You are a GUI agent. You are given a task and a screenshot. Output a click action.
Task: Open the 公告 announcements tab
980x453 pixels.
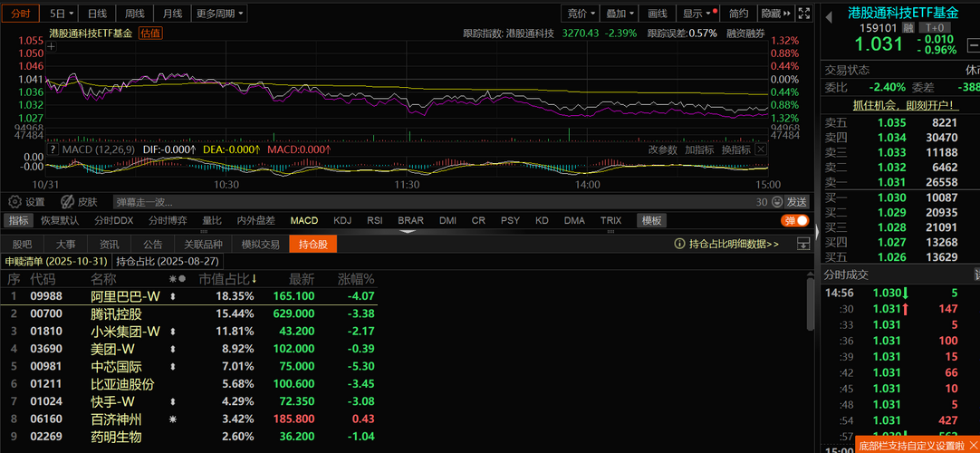tap(152, 245)
